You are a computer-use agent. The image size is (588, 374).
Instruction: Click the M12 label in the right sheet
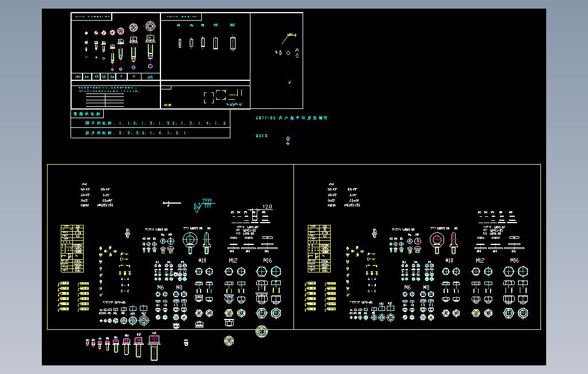480,260
